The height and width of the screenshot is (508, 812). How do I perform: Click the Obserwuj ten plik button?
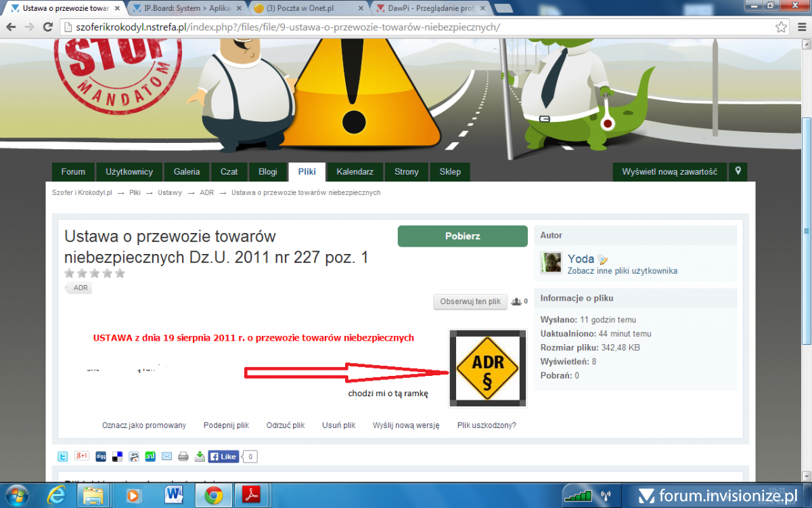pos(470,301)
